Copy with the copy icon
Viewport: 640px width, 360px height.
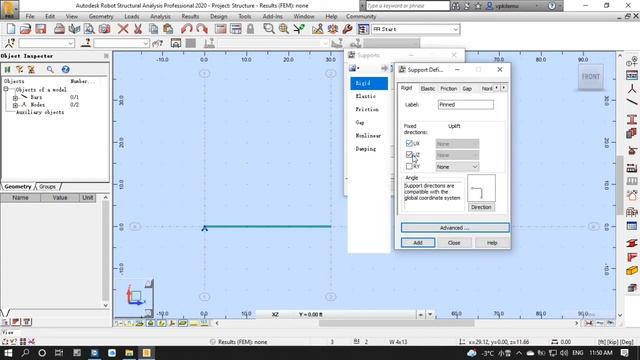coord(153,29)
